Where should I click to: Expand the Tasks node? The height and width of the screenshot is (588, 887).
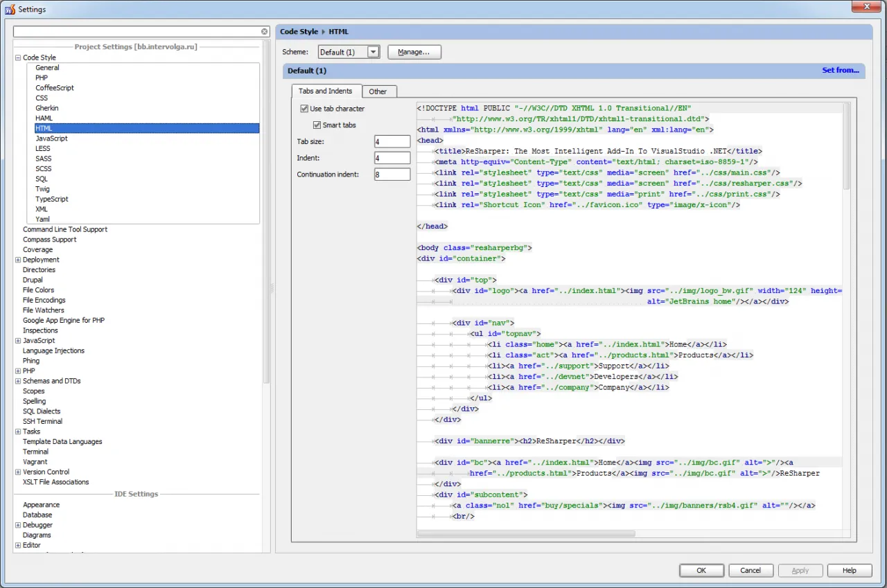click(x=18, y=431)
